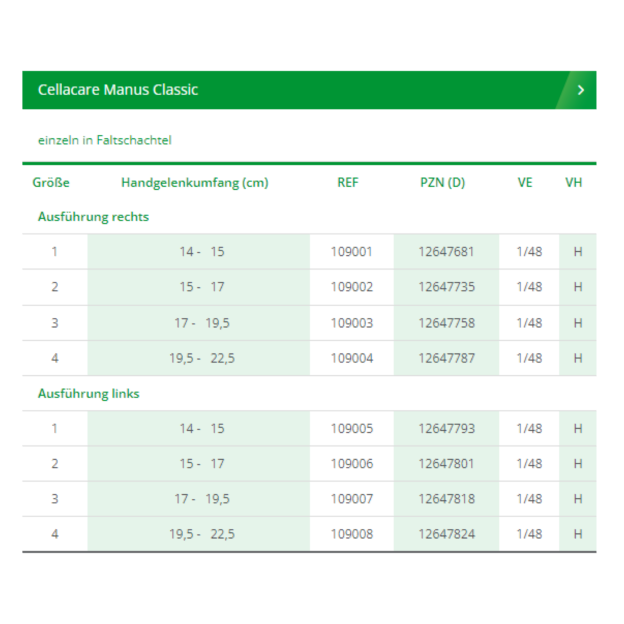Click size number 1 in row 109001
This screenshot has height=624, width=624.
pos(55,252)
